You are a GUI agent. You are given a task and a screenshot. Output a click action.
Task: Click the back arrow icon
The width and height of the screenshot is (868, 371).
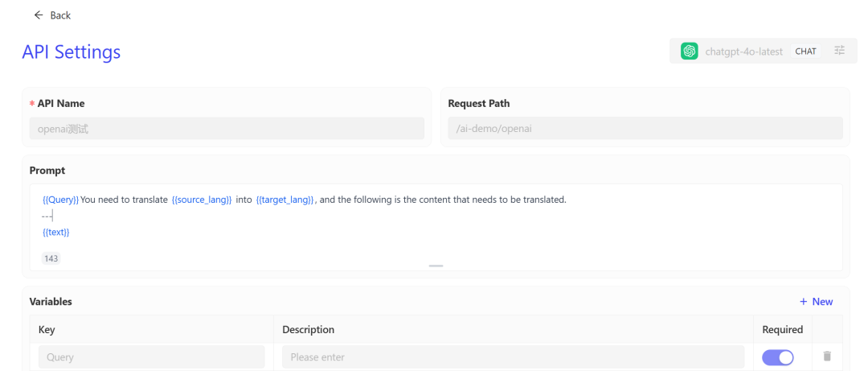pos(38,15)
